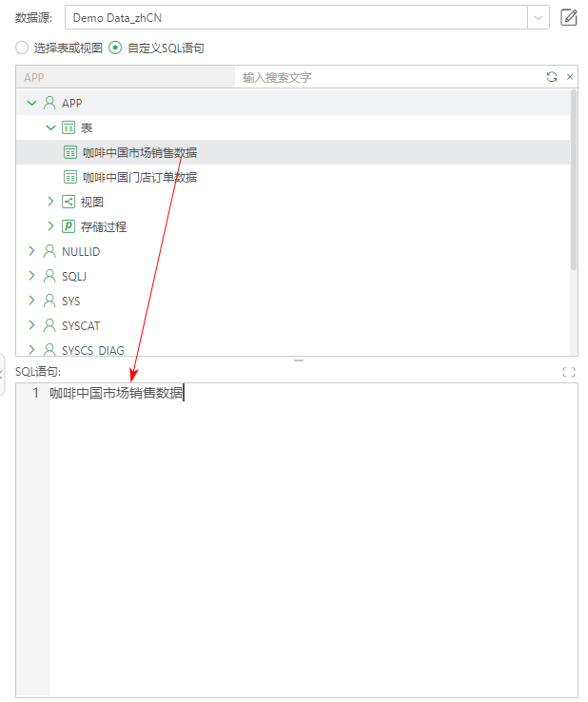Image resolution: width=588 pixels, height=702 pixels.
Task: Collapse the 表 tables node
Action: click(50, 127)
